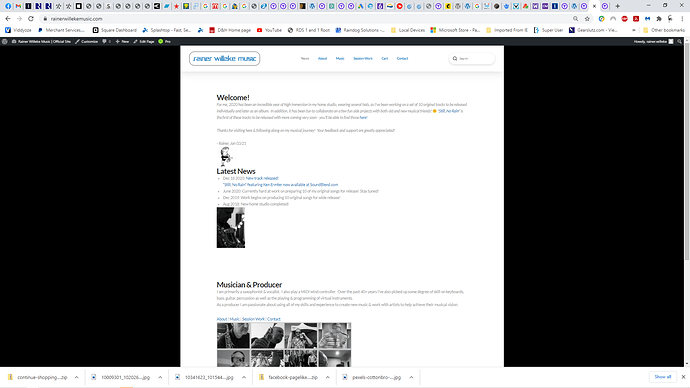Image resolution: width=690 pixels, height=388 pixels.
Task: Click the rainer willeke music logo
Action: 224,59
